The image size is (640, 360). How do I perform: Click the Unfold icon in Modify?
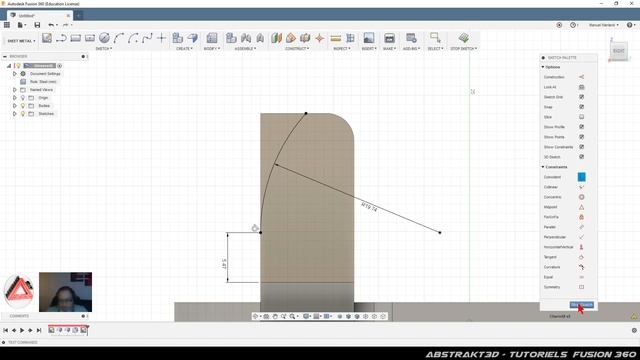[x=212, y=38]
